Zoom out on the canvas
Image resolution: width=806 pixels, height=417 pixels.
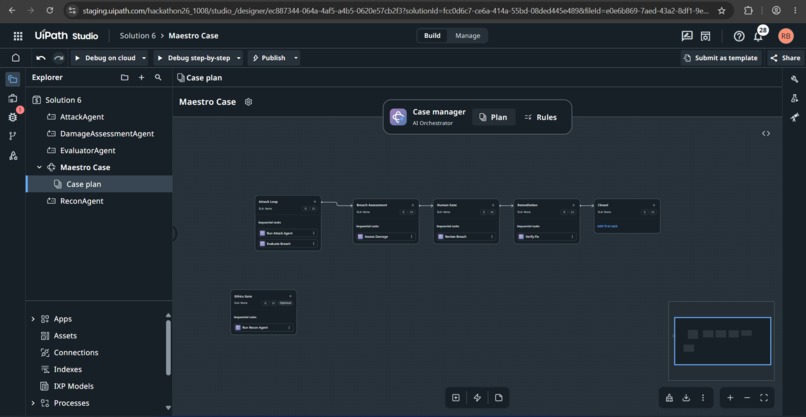[747, 398]
